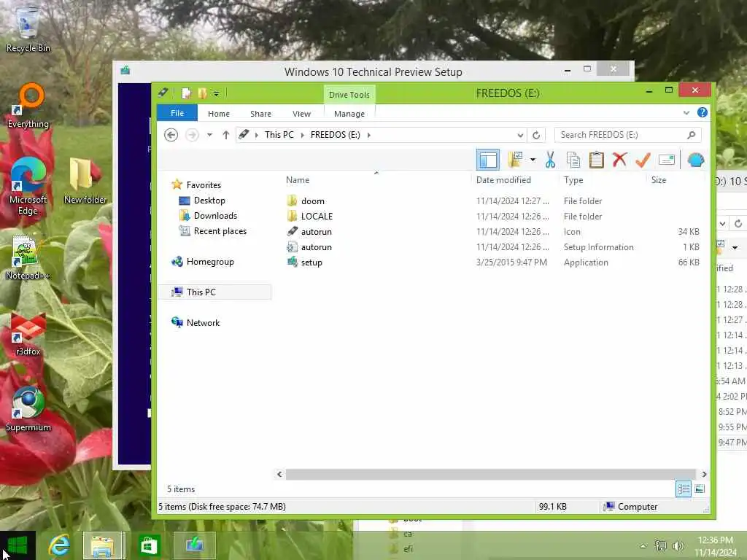
Task: Click the Rename toolbar icon
Action: 667,160
